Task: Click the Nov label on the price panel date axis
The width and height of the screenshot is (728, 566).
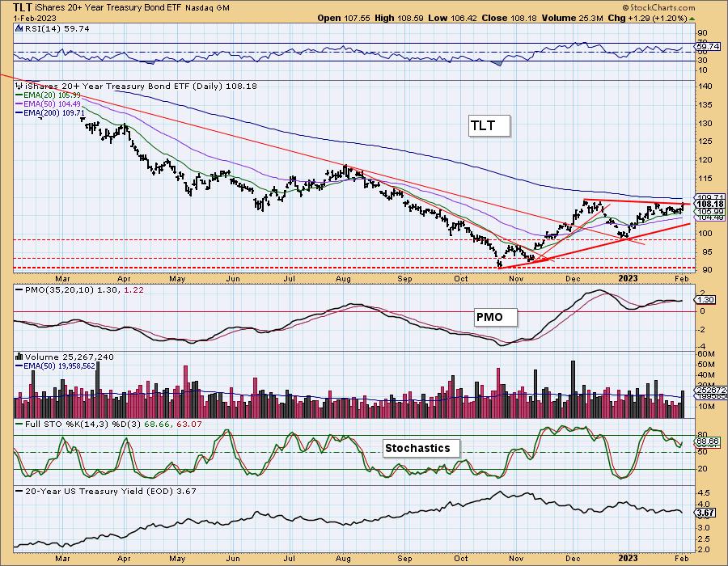Action: [x=516, y=279]
